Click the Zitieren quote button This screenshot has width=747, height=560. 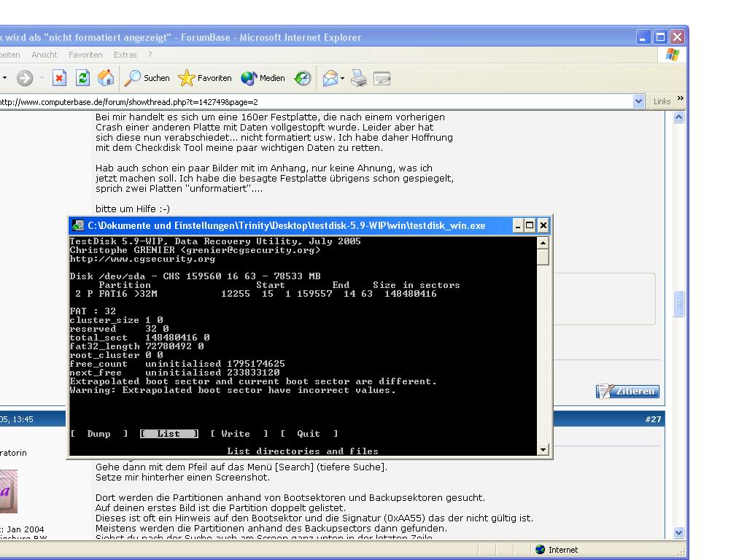pos(627,392)
